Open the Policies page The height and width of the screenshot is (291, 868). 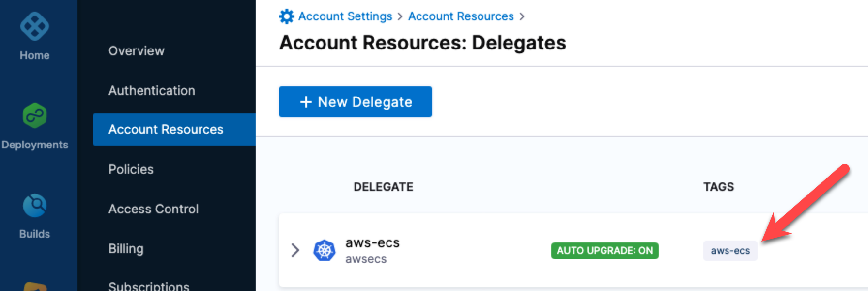(x=131, y=169)
